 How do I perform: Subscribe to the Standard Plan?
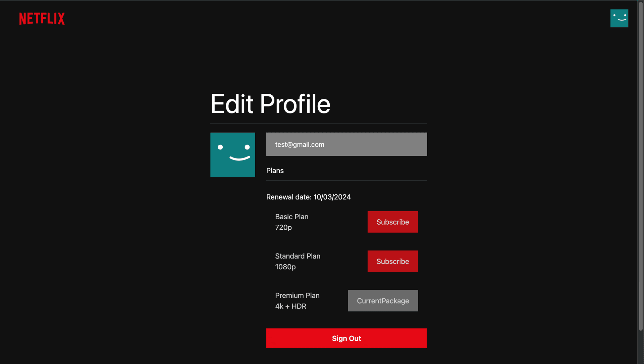pos(392,261)
